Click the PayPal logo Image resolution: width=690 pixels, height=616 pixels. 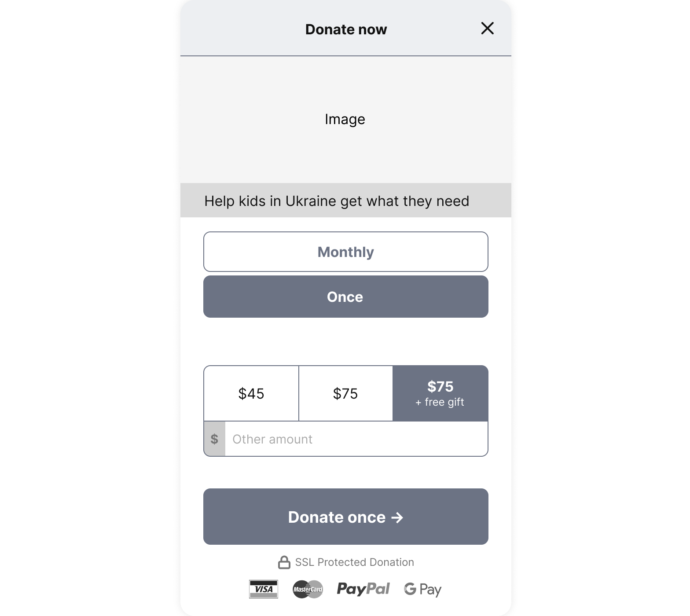(363, 589)
